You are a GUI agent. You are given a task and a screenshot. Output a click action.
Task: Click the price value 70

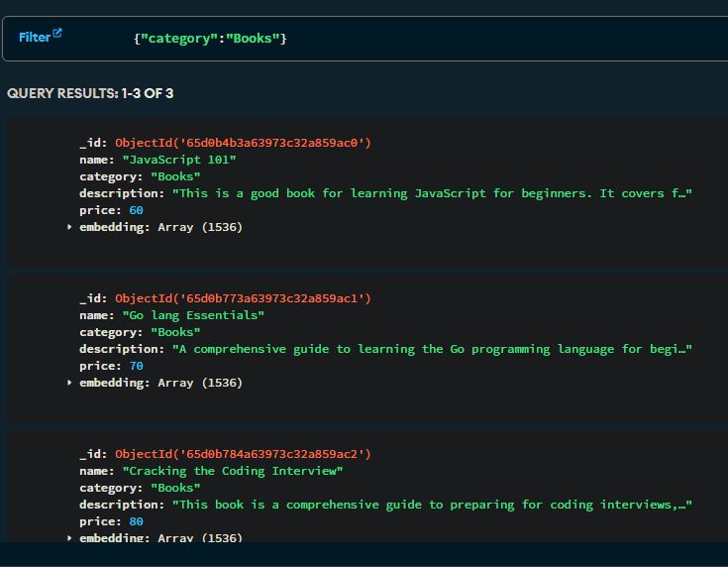(136, 366)
